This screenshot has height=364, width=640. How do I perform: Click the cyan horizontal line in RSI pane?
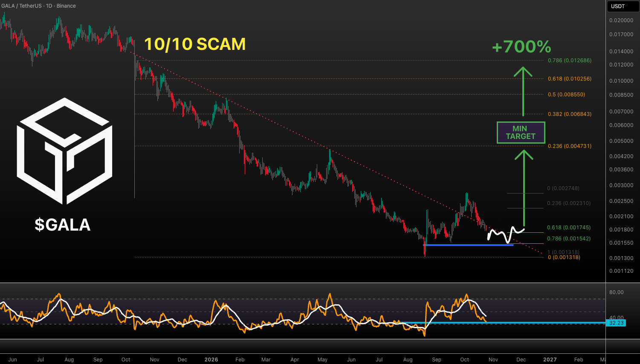pos(503,323)
